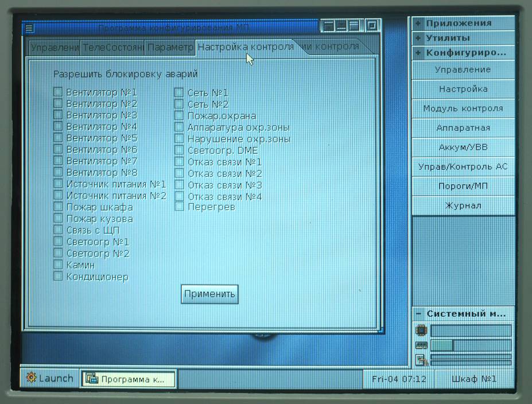Click the CPU chip monitor icon
The image size is (532, 404).
[x=421, y=331]
